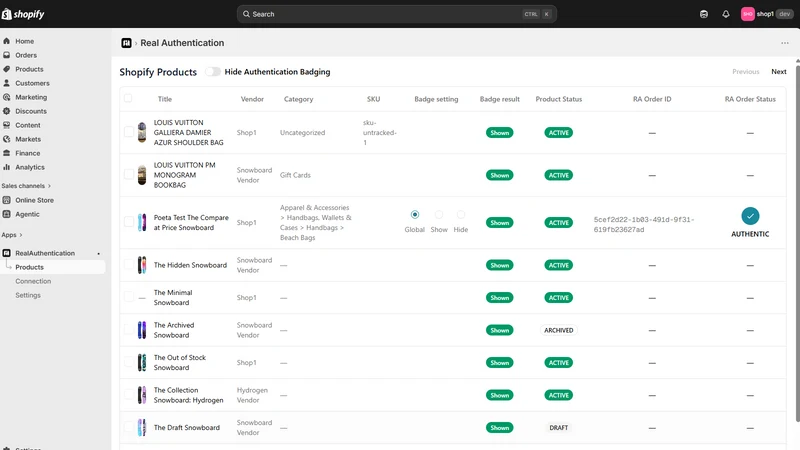Expand the Sales channels section

tap(26, 186)
